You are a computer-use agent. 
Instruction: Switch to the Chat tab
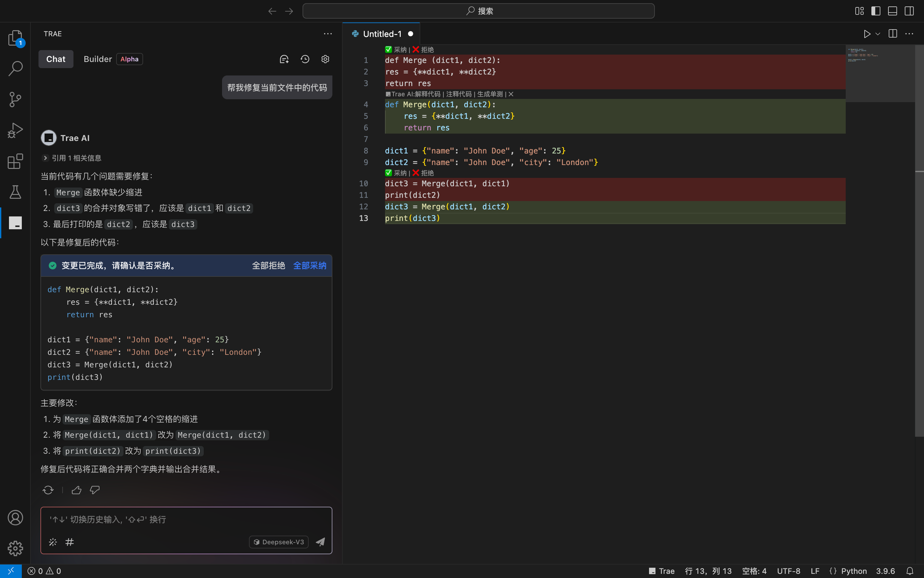coord(56,59)
